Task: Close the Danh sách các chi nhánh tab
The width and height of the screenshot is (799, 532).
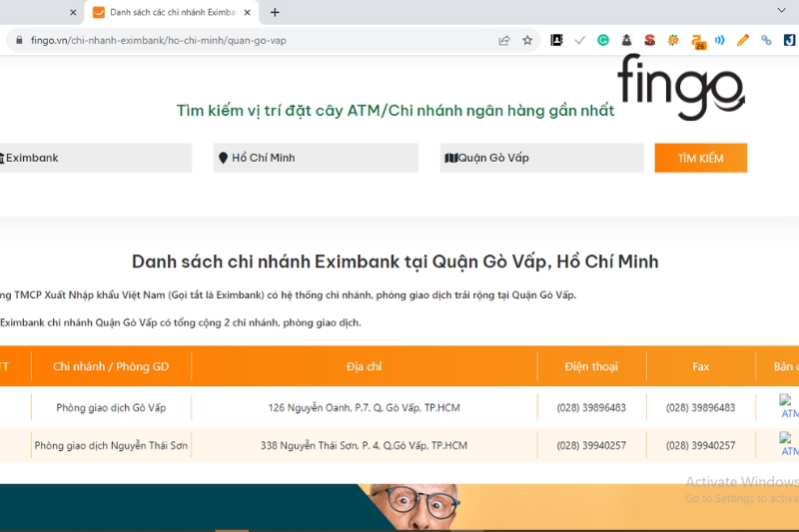Action: [x=247, y=12]
